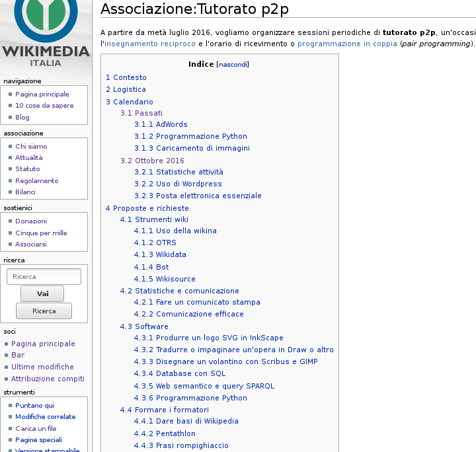This screenshot has height=452, width=476.
Task: Select Statuto in the associazione menu
Action: (28, 169)
